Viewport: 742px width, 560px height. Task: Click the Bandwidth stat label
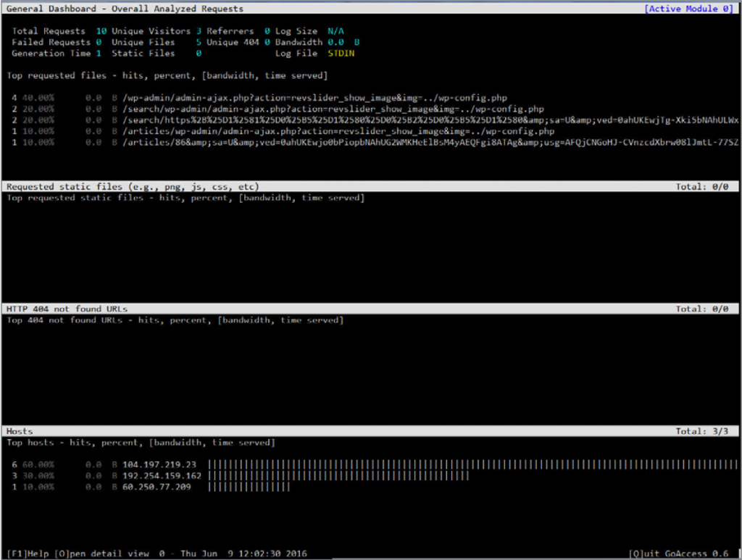(x=299, y=42)
